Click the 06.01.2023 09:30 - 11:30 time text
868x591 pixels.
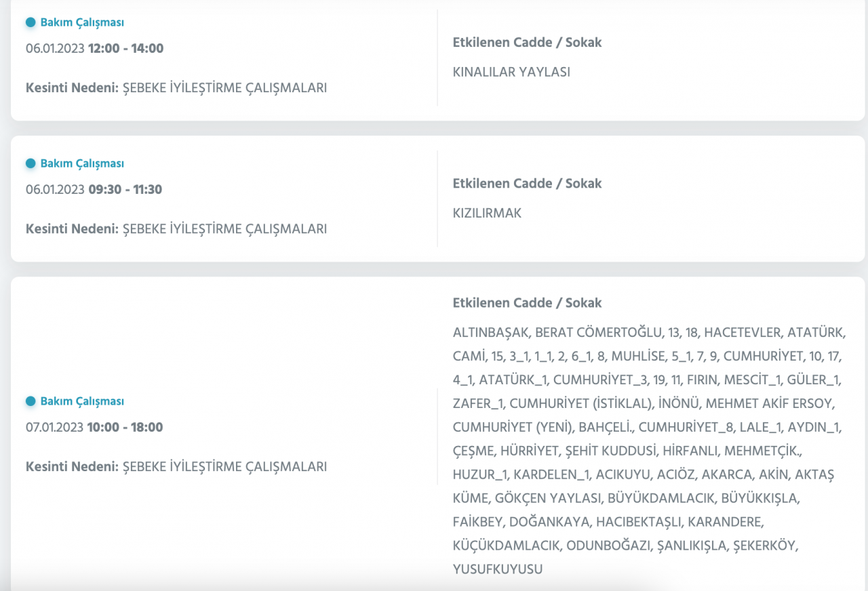coord(94,190)
